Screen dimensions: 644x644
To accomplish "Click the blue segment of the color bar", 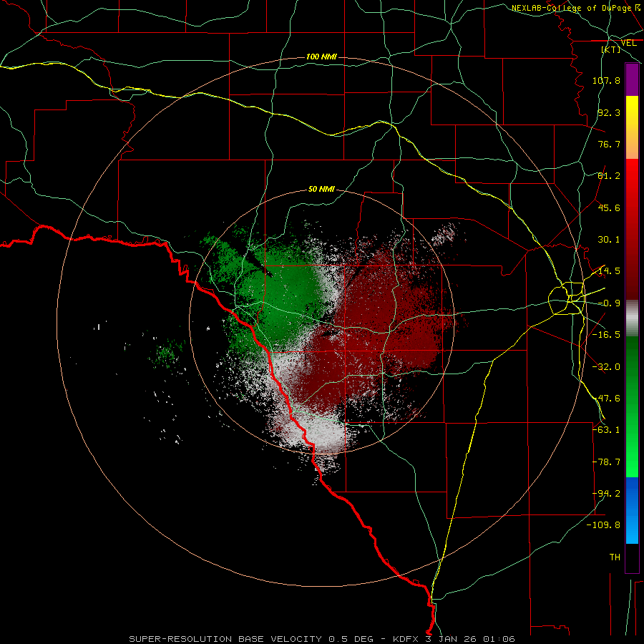I will (632, 510).
